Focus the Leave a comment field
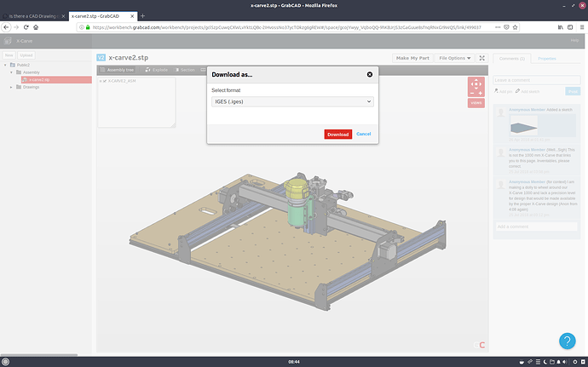The image size is (588, 367). (537, 80)
